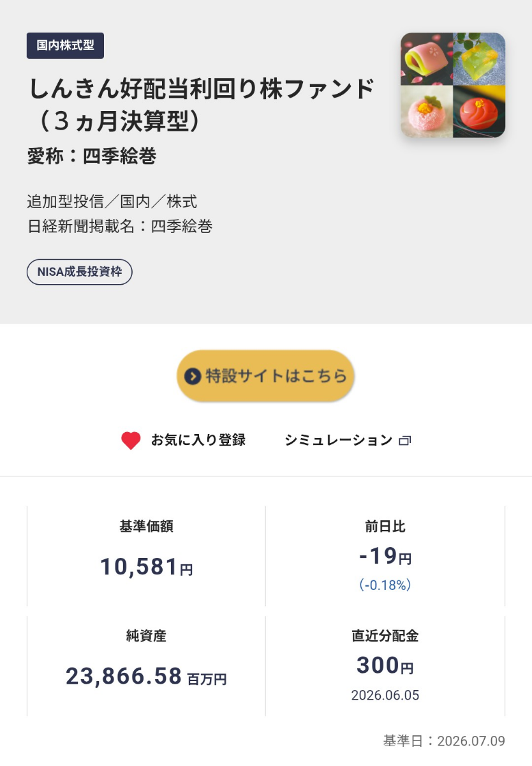The image size is (532, 766).
Task: Click the pink sakura sweet image tile
Action: point(427,59)
